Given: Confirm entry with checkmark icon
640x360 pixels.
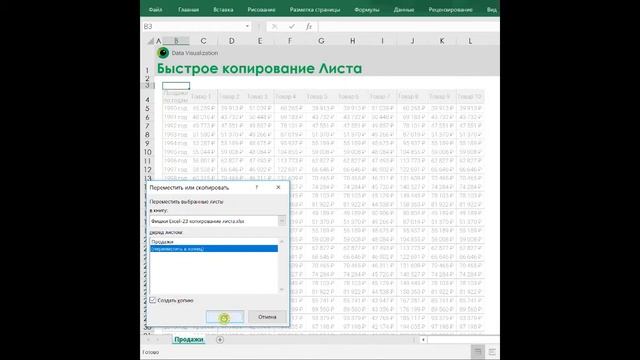Looking at the screenshot, I should tap(291, 27).
